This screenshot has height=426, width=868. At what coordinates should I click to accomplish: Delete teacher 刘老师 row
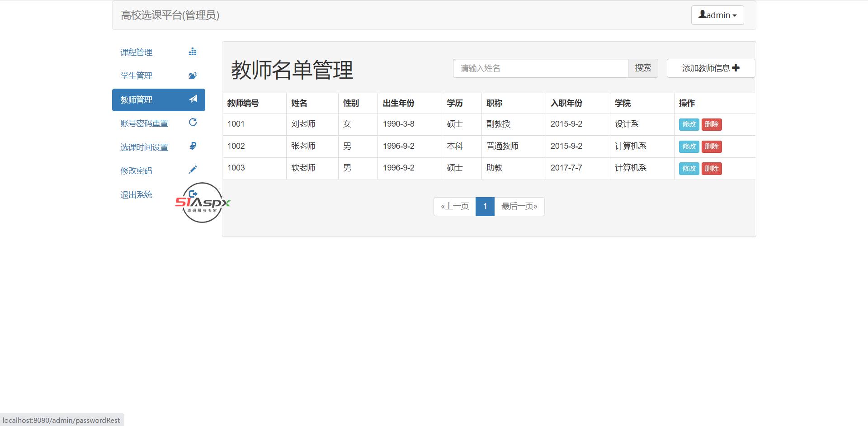(712, 124)
